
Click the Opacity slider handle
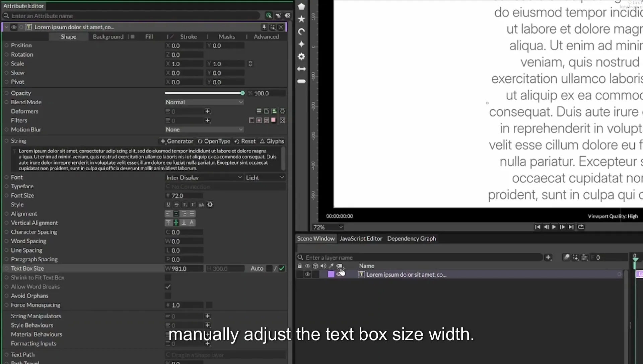click(242, 93)
